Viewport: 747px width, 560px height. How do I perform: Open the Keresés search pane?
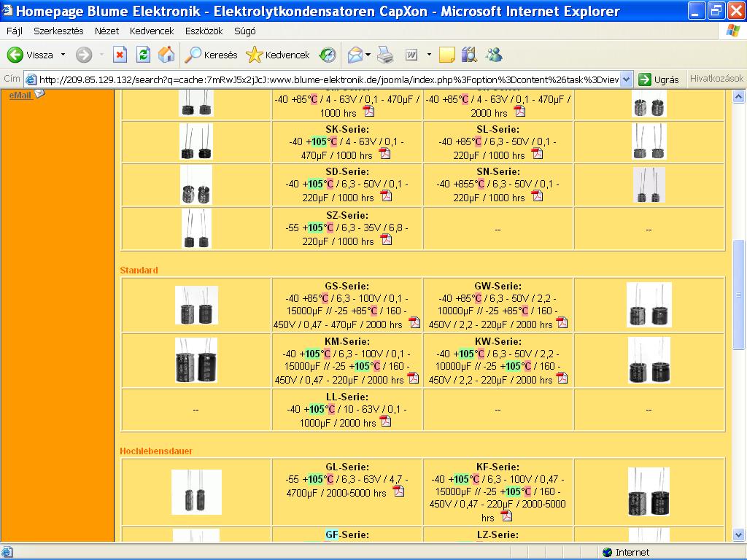(x=211, y=55)
